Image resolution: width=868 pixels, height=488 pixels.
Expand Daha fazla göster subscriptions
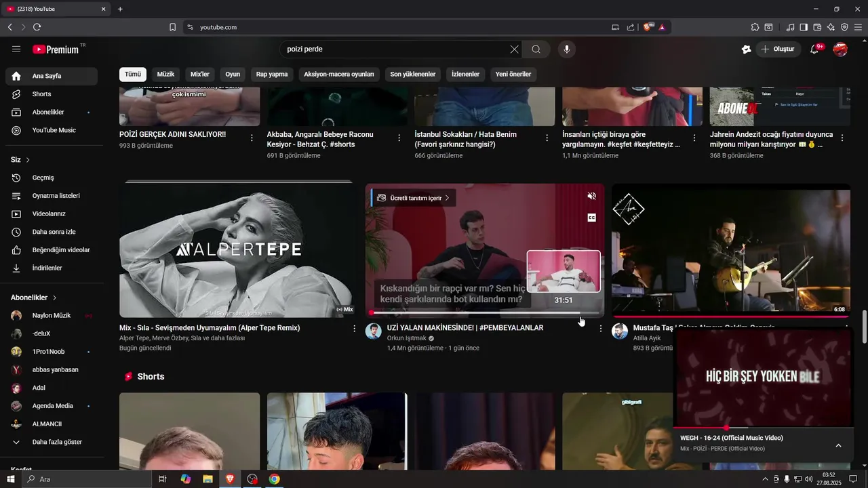tap(52, 442)
